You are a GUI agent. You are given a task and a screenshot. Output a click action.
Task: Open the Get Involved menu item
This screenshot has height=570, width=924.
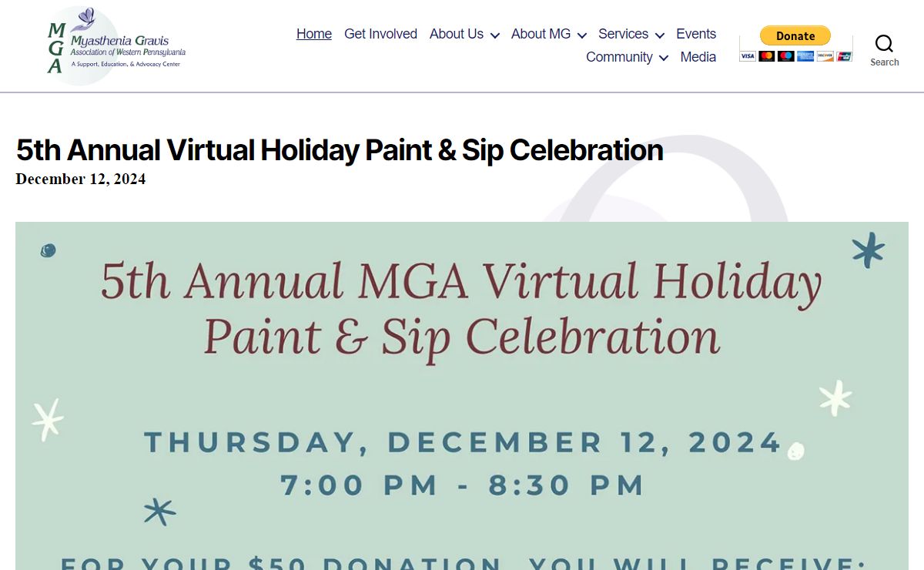pyautogui.click(x=380, y=34)
